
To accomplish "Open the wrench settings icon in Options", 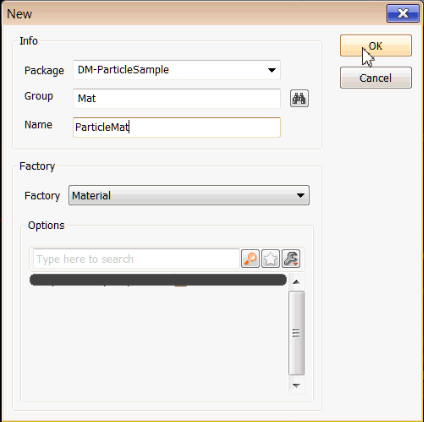I will [x=291, y=259].
